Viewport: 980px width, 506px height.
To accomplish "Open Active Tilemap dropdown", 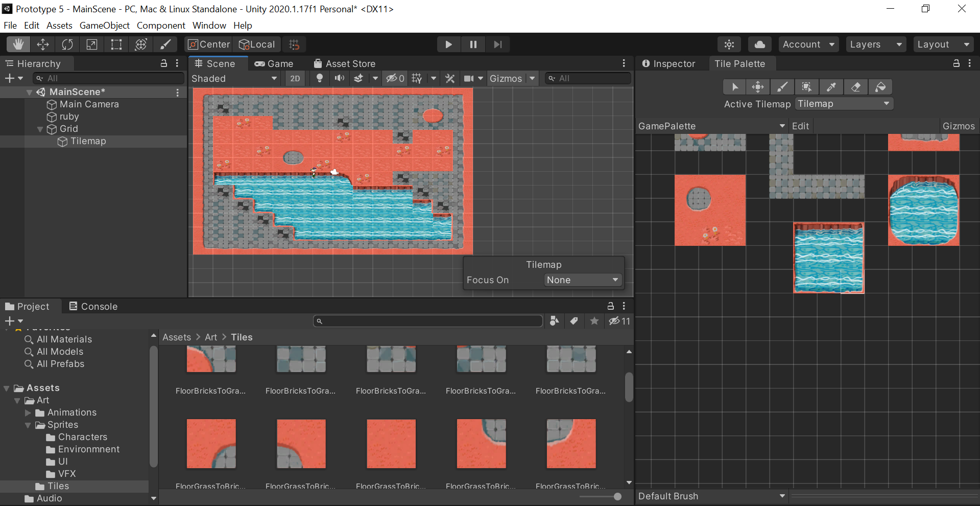I will pyautogui.click(x=844, y=104).
